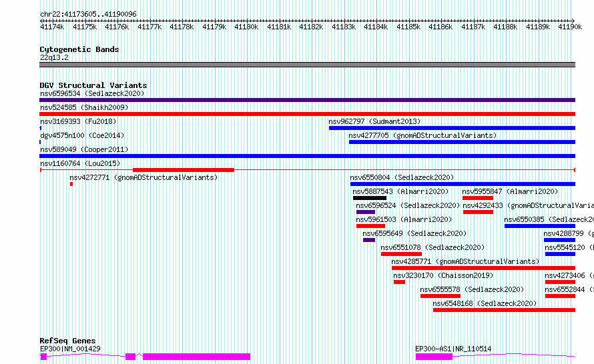The image size is (594, 364).
Task: Click the 41180k ruler position
Action: [246, 27]
